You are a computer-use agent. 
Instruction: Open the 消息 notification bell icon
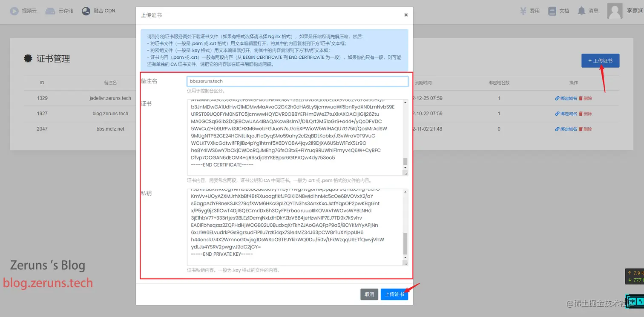click(x=581, y=11)
